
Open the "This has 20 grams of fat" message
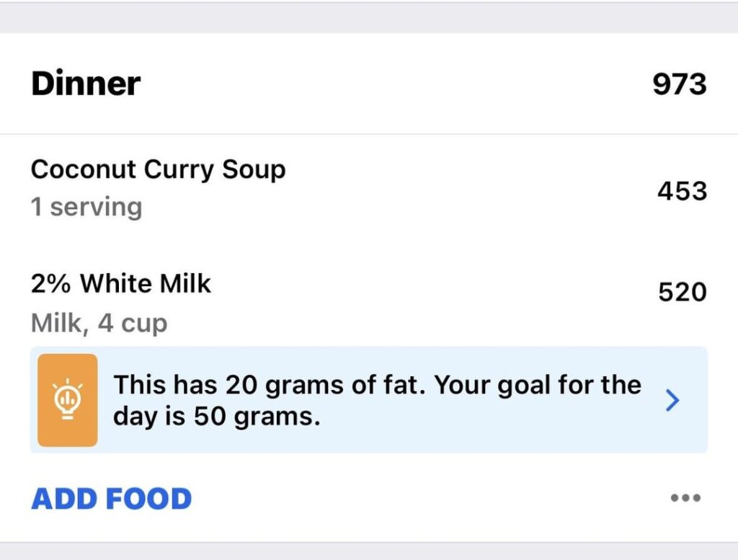pyautogui.click(x=377, y=385)
